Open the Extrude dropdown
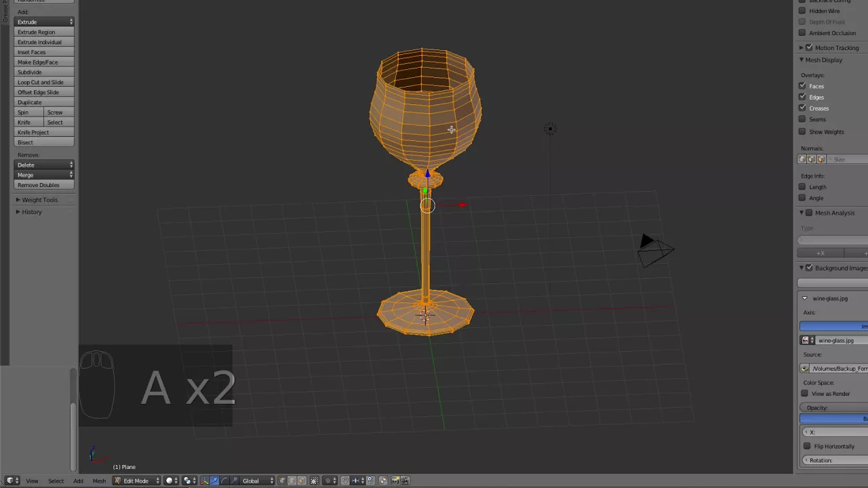Viewport: 868px width, 488px height. coord(44,22)
